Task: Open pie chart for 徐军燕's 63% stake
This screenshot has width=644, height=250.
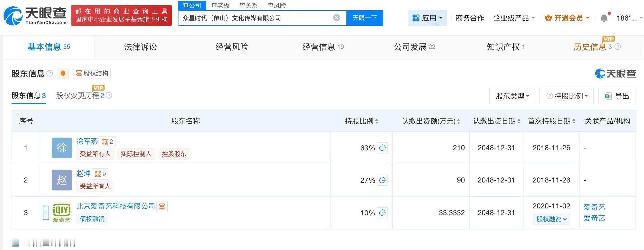Action: [x=382, y=148]
